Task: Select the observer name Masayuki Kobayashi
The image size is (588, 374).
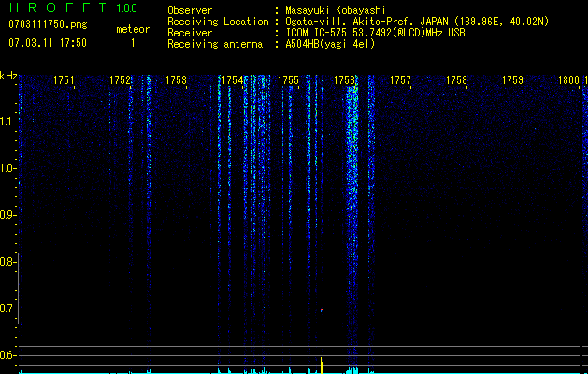Action: coord(336,10)
